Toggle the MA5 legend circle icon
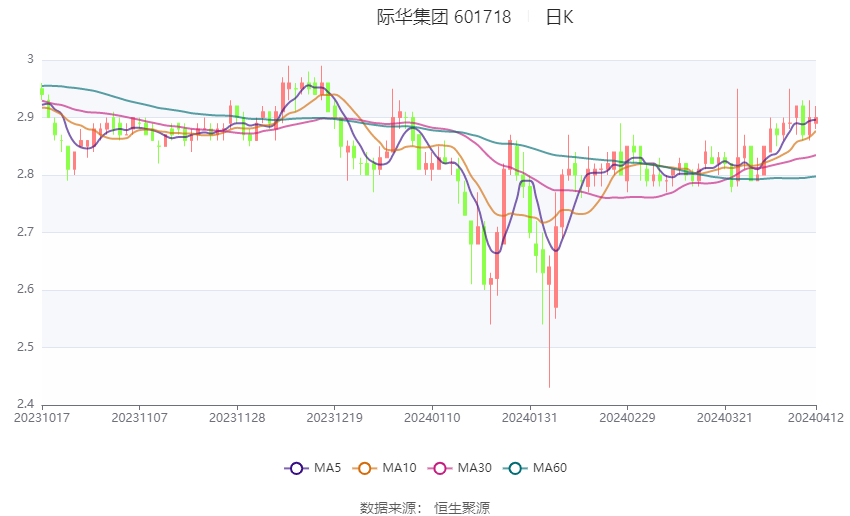 297,468
